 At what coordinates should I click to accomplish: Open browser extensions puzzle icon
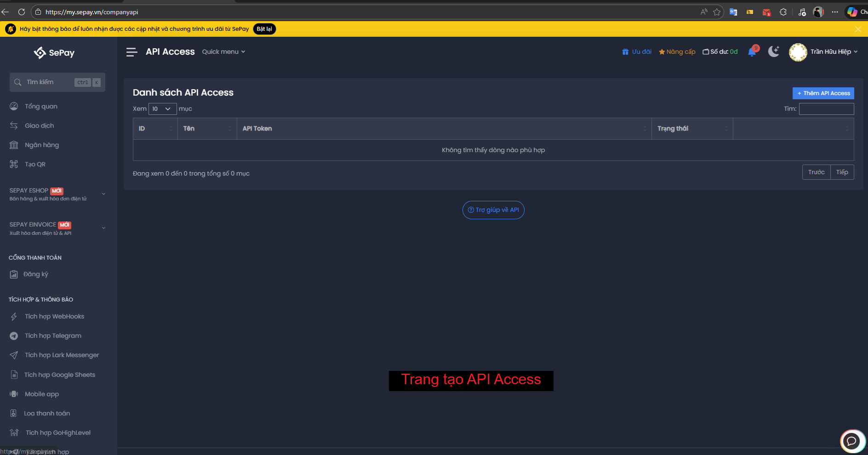(x=783, y=12)
